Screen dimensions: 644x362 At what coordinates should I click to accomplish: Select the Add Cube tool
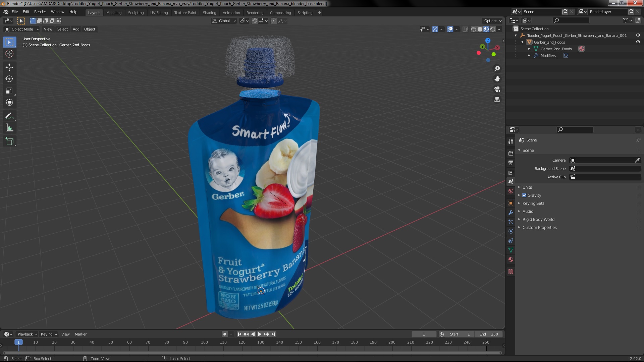click(x=9, y=141)
